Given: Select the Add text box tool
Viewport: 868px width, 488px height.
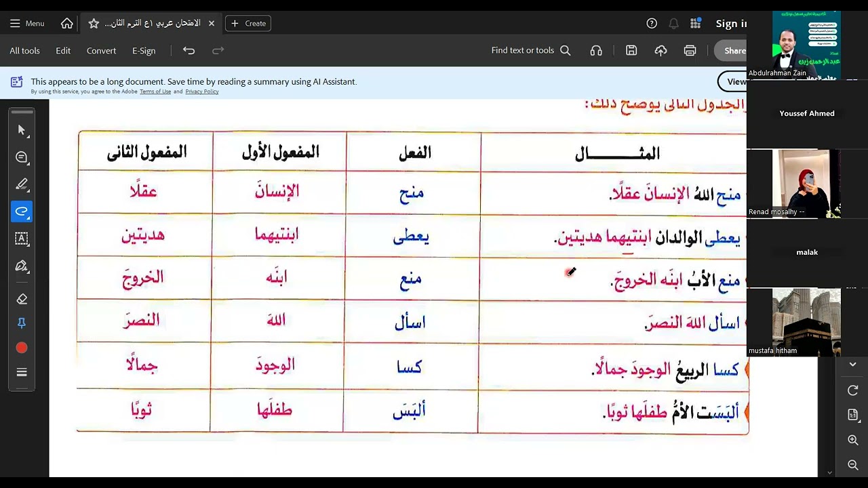Looking at the screenshot, I should [22, 239].
